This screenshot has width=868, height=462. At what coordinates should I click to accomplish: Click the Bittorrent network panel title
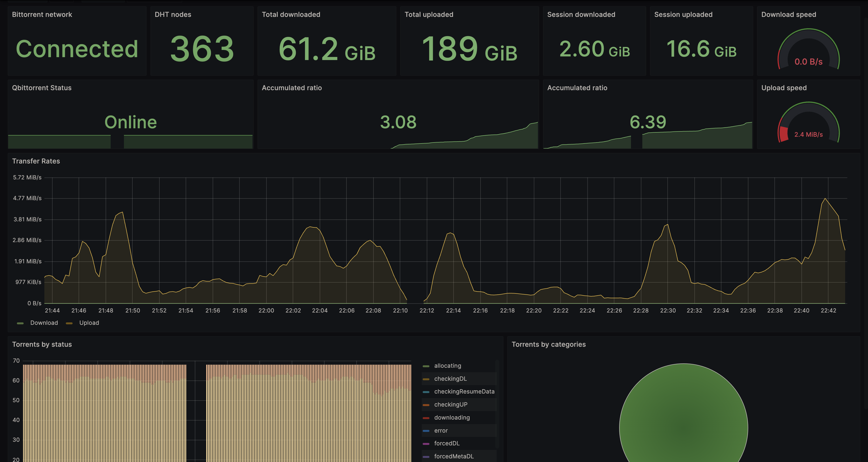tap(42, 14)
